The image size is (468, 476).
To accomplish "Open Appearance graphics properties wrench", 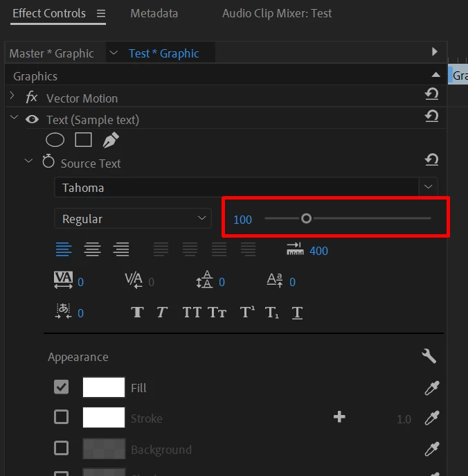I will [x=429, y=355].
